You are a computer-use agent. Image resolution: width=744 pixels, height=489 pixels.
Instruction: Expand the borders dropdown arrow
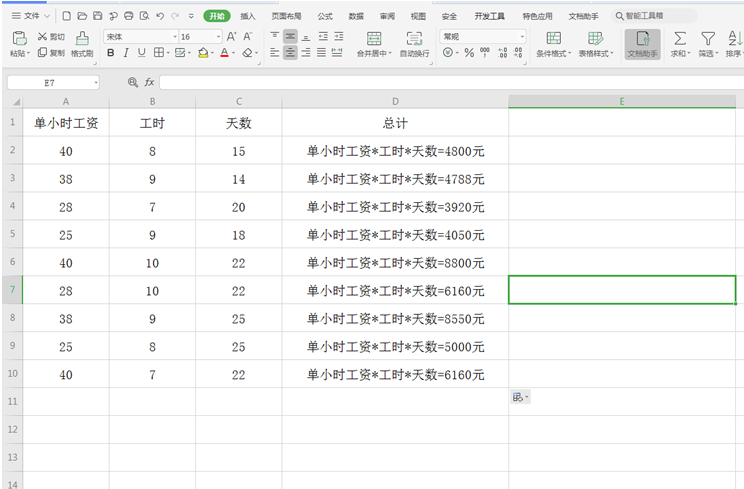[x=168, y=53]
